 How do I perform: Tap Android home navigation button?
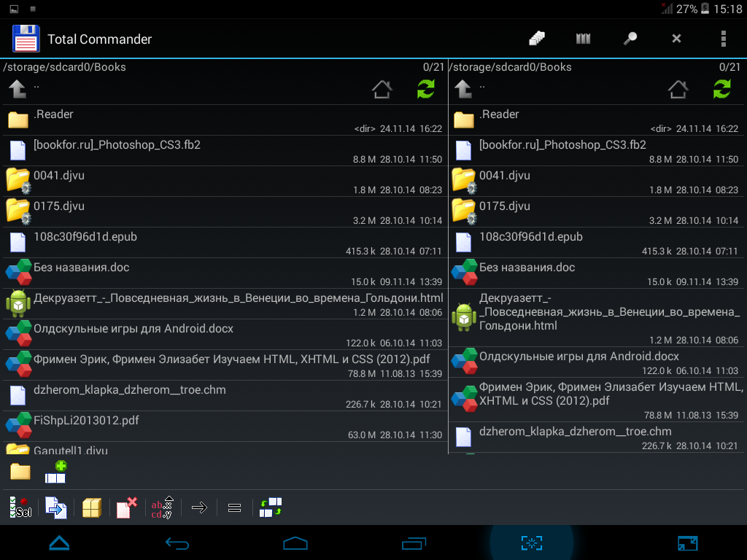(295, 543)
